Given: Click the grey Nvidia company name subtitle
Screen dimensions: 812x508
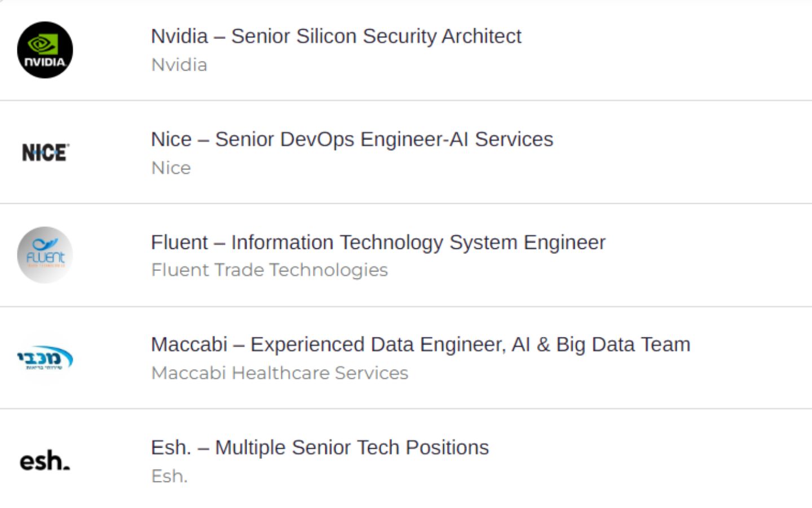Looking at the screenshot, I should (x=179, y=65).
